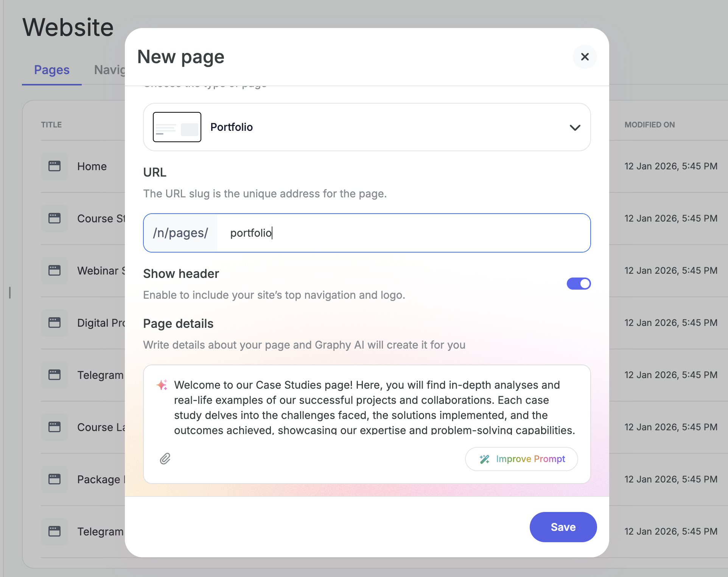This screenshot has width=728, height=577.
Task: Open the Home page row
Action: click(x=92, y=166)
